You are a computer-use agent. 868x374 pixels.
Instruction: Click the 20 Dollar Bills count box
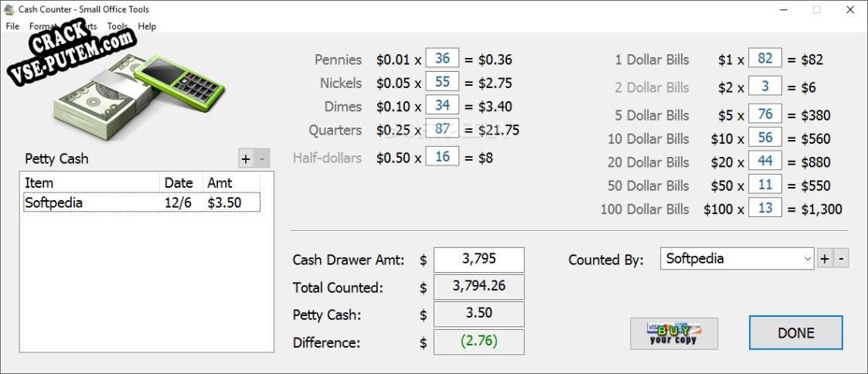[765, 161]
